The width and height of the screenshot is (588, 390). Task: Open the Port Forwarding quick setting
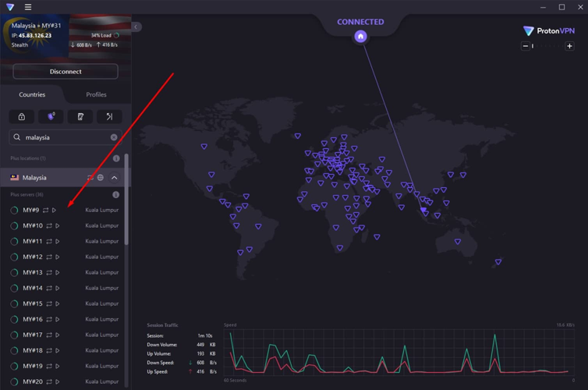pos(109,117)
